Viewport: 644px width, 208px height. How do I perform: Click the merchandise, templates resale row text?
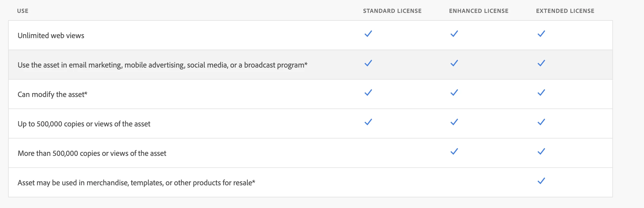[x=136, y=183]
